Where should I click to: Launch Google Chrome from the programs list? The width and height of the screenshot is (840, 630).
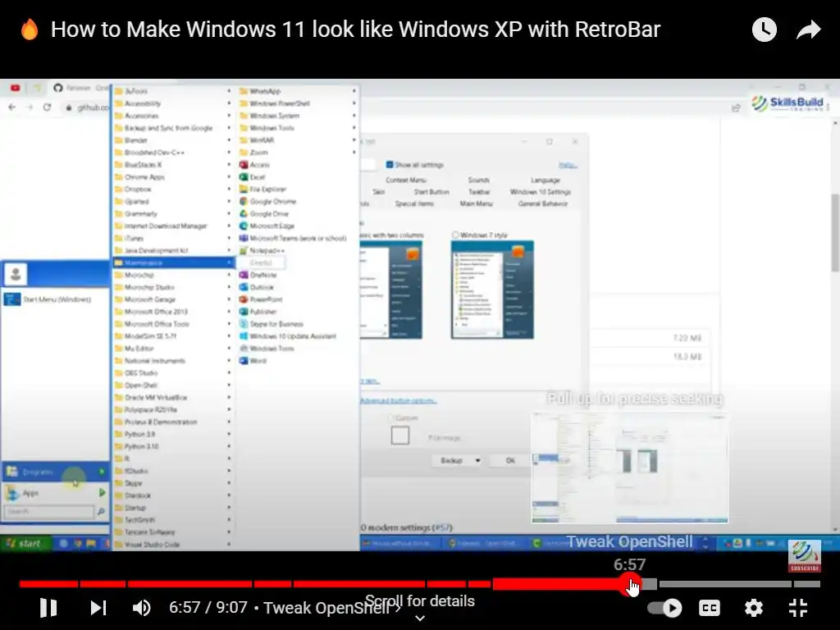click(x=297, y=202)
